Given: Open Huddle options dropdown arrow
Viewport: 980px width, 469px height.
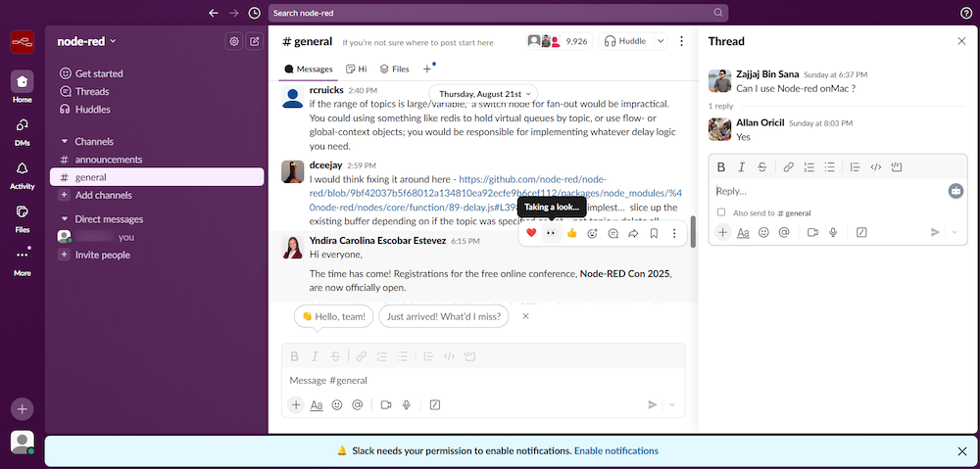Looking at the screenshot, I should coord(660,41).
